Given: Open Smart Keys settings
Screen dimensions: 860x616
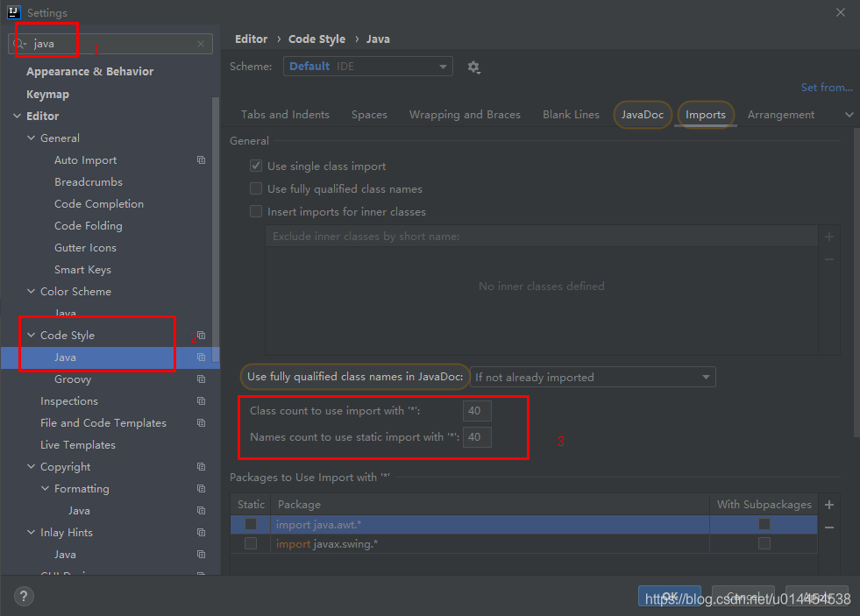Looking at the screenshot, I should click(x=82, y=270).
